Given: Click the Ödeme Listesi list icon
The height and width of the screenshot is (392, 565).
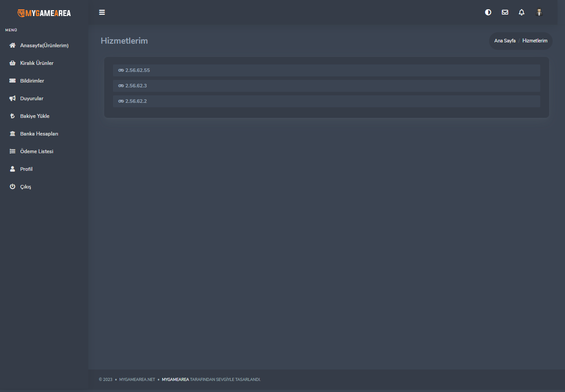Looking at the screenshot, I should [12, 151].
